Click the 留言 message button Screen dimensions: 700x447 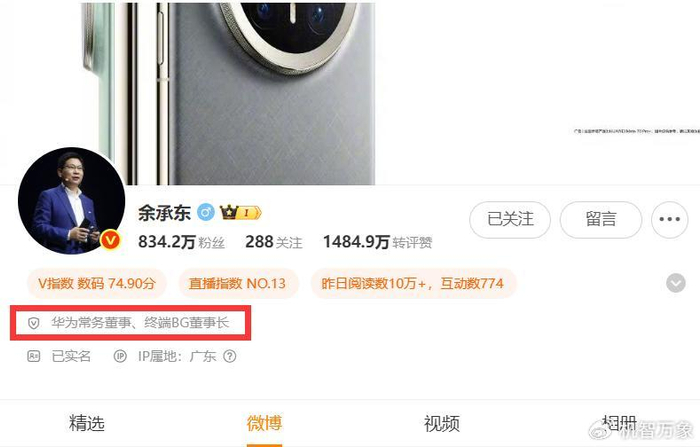point(601,219)
